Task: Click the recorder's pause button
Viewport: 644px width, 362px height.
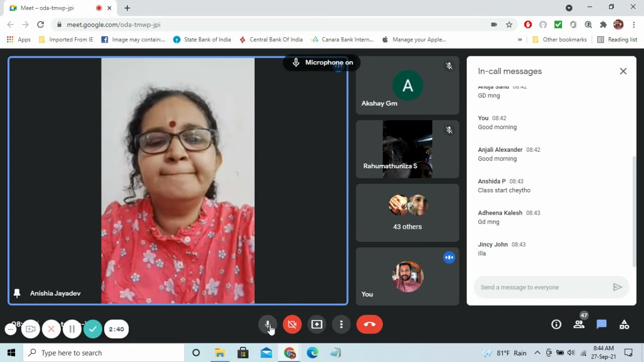Action: pos(72,329)
